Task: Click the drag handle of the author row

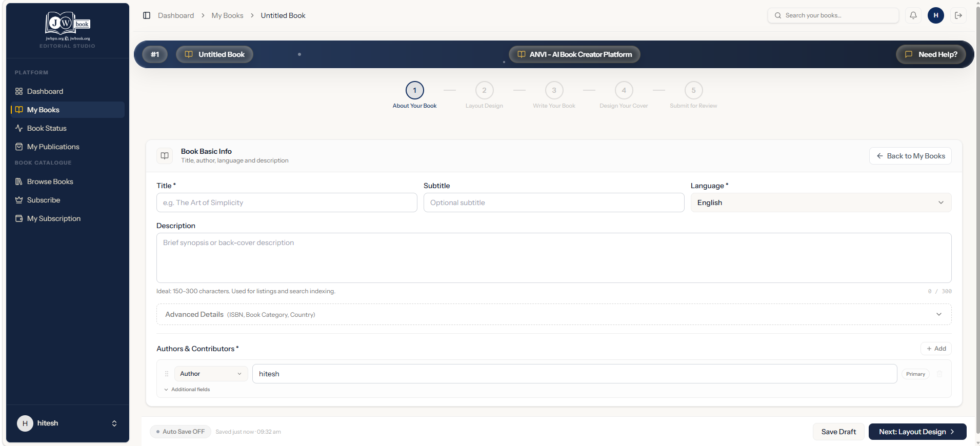Action: [167, 374]
